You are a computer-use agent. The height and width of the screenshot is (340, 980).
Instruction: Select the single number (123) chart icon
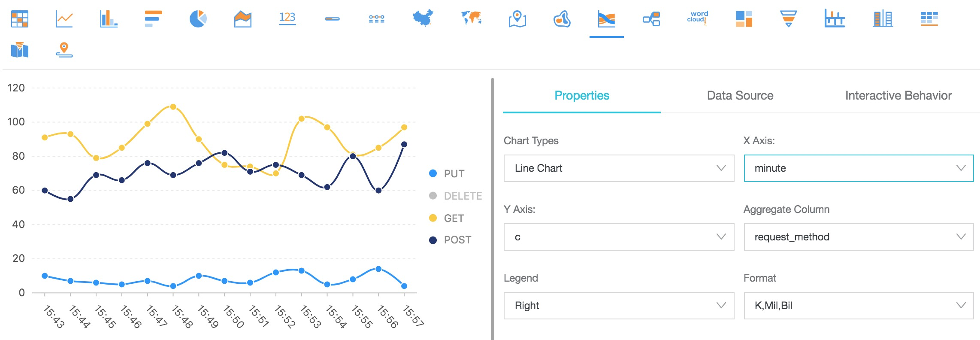tap(287, 18)
